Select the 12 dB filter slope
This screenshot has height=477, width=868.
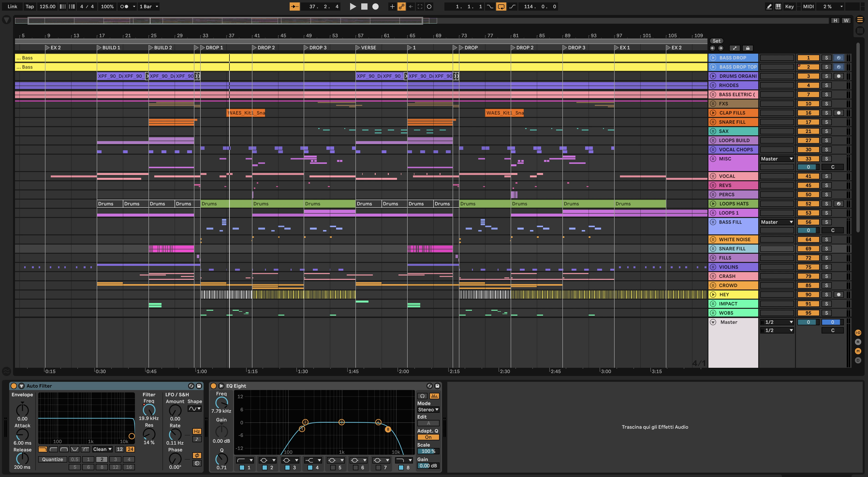120,449
